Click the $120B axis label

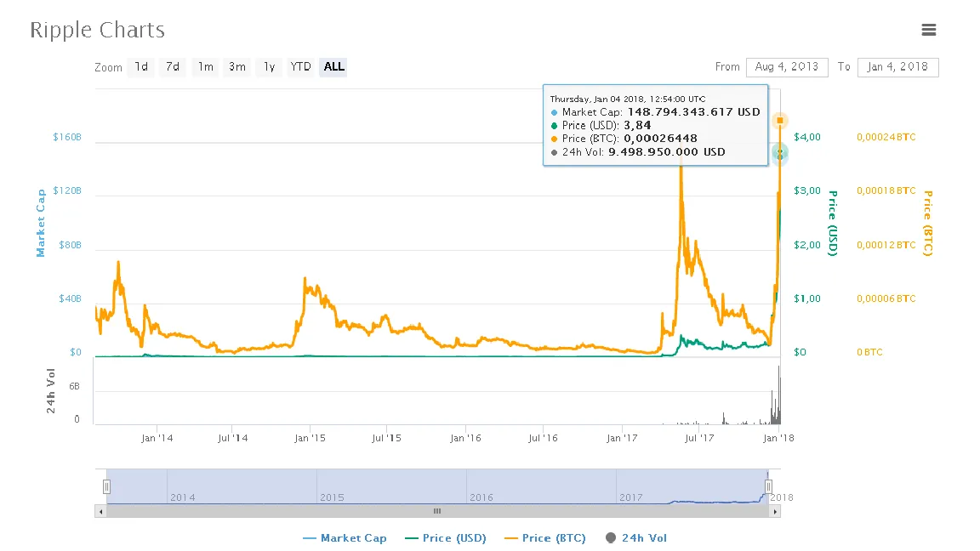[x=67, y=190]
